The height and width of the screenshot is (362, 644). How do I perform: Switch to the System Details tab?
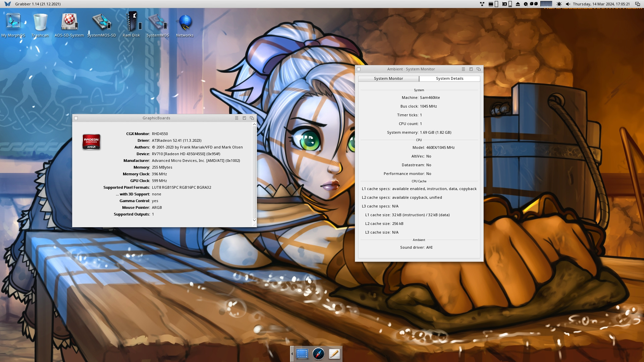point(449,78)
